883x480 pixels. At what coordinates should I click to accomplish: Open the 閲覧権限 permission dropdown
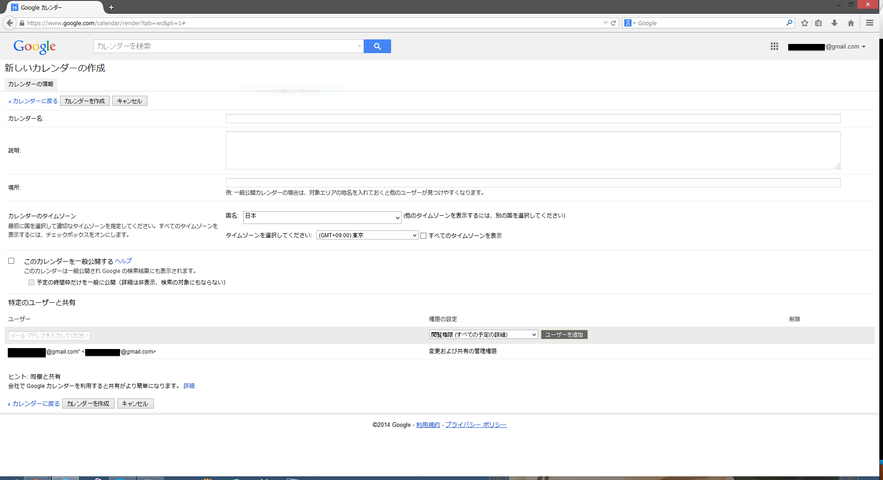(x=483, y=335)
